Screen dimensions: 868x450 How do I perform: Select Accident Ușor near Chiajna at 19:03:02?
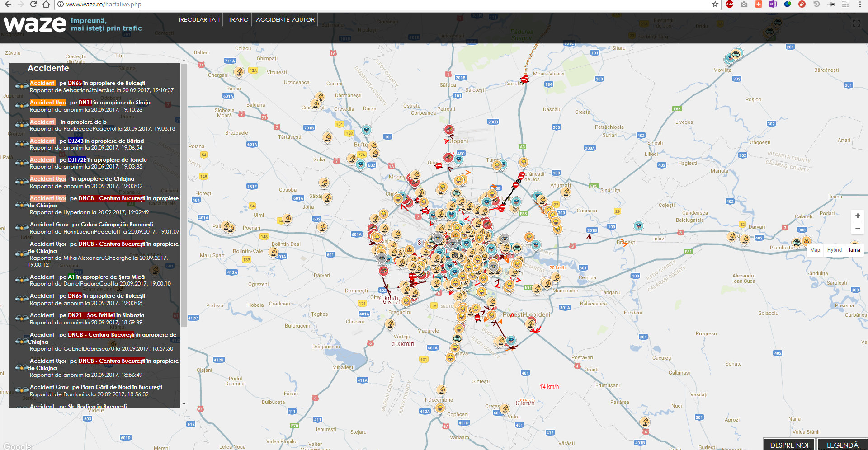(x=98, y=182)
